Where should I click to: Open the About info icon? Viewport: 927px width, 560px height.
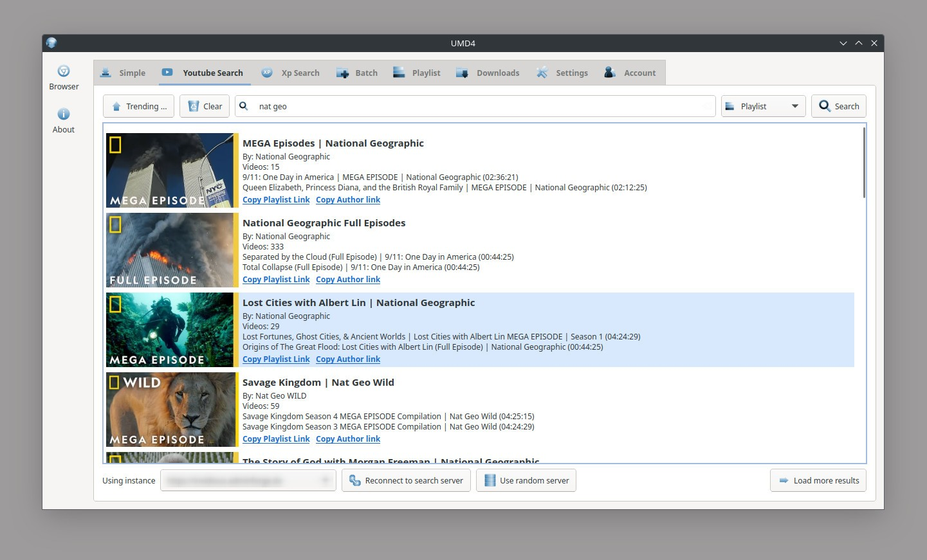point(64,114)
